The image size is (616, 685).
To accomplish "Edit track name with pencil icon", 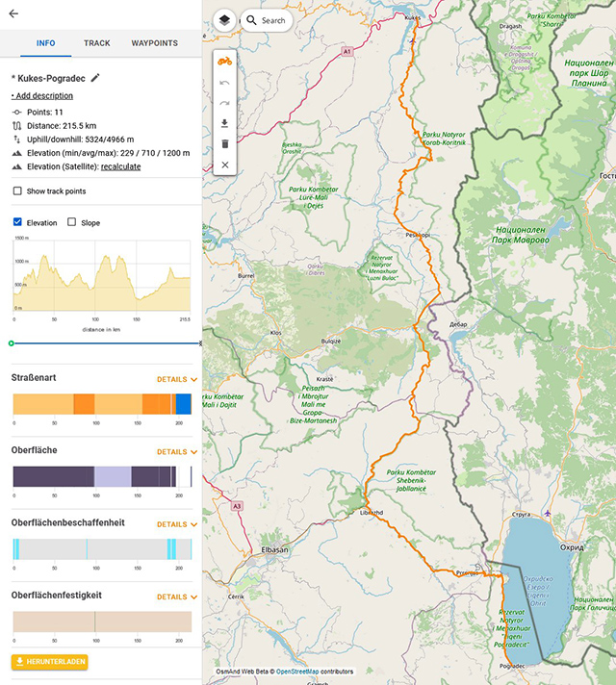I will (x=95, y=77).
